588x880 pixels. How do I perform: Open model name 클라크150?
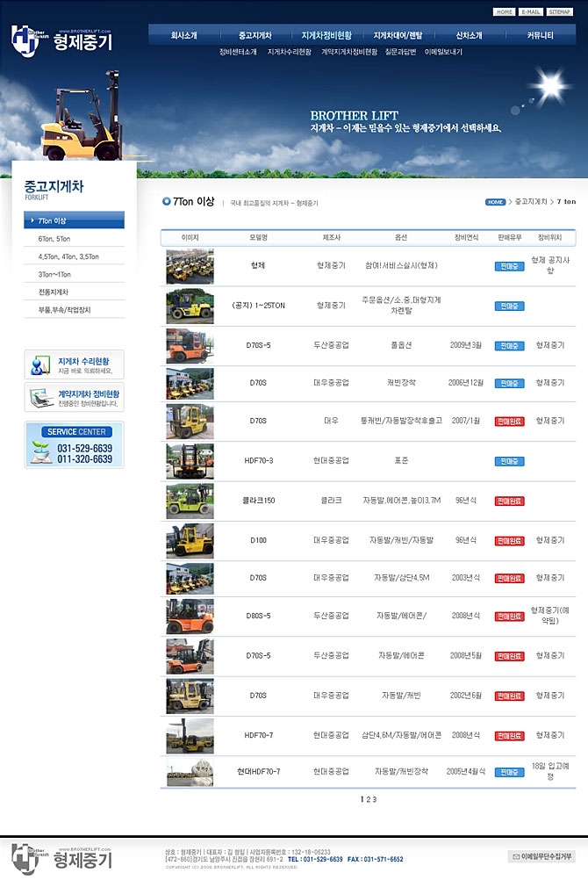(259, 501)
